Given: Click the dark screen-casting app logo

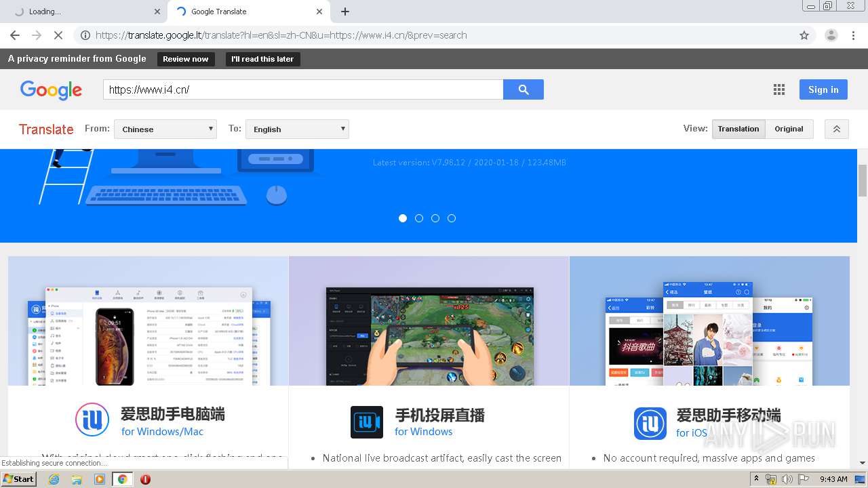Looking at the screenshot, I should tap(367, 422).
